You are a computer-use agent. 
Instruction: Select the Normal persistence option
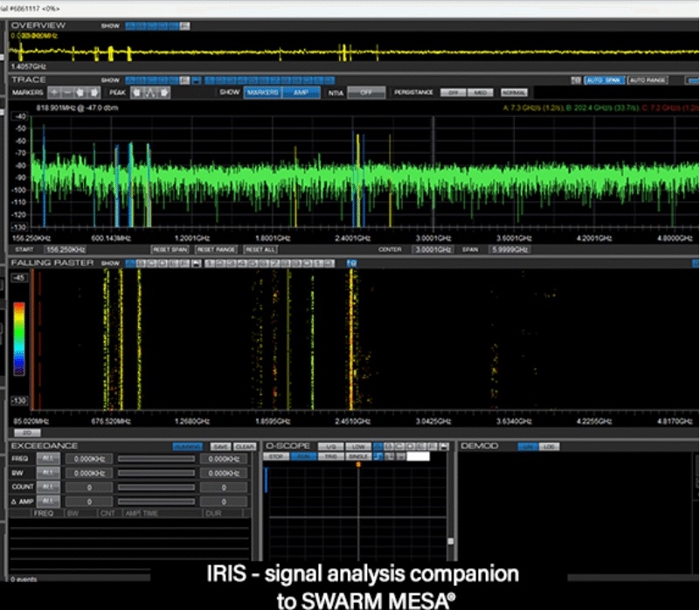514,92
